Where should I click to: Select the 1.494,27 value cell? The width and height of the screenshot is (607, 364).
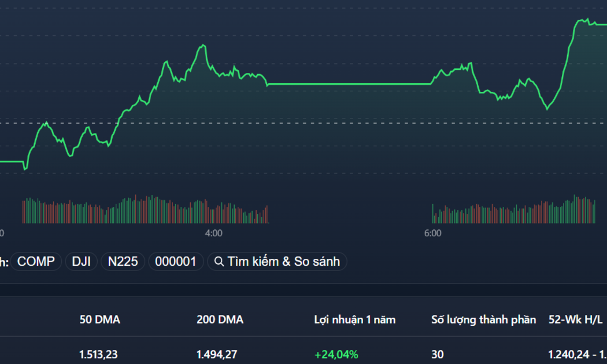(x=217, y=354)
